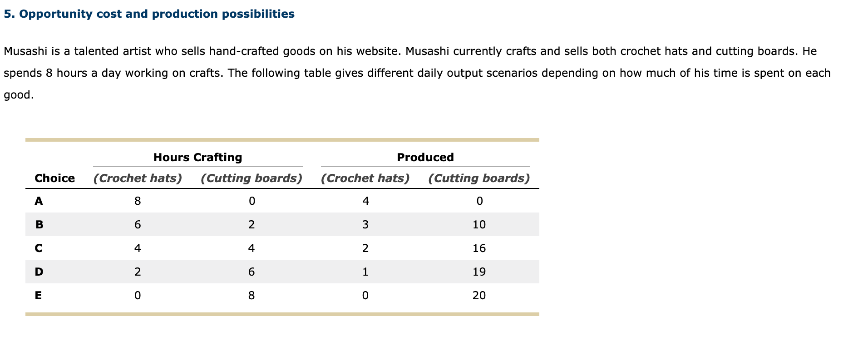The width and height of the screenshot is (868, 356).
Task: Select row label E in the table
Action: (x=39, y=295)
